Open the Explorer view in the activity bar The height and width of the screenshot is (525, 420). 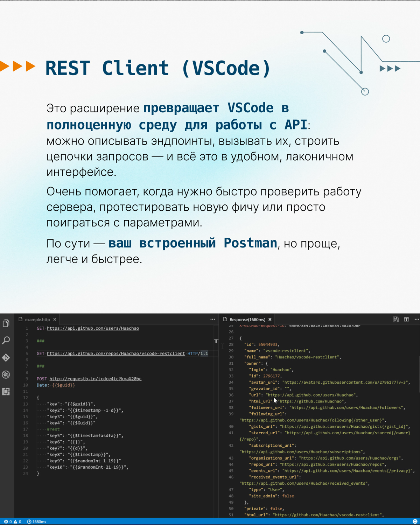[x=6, y=324]
